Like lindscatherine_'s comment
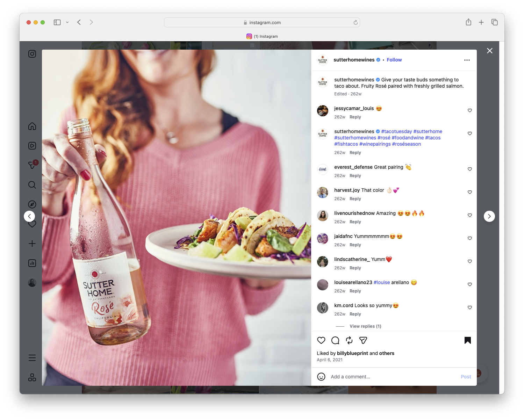Screen dimensions: 524x420 (x=470, y=261)
